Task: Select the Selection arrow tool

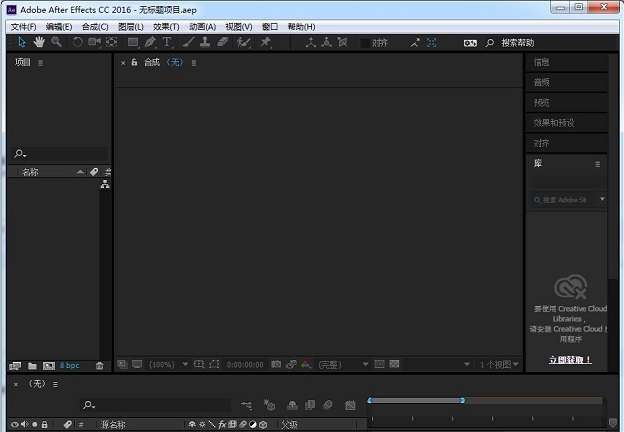Action: [x=21, y=42]
